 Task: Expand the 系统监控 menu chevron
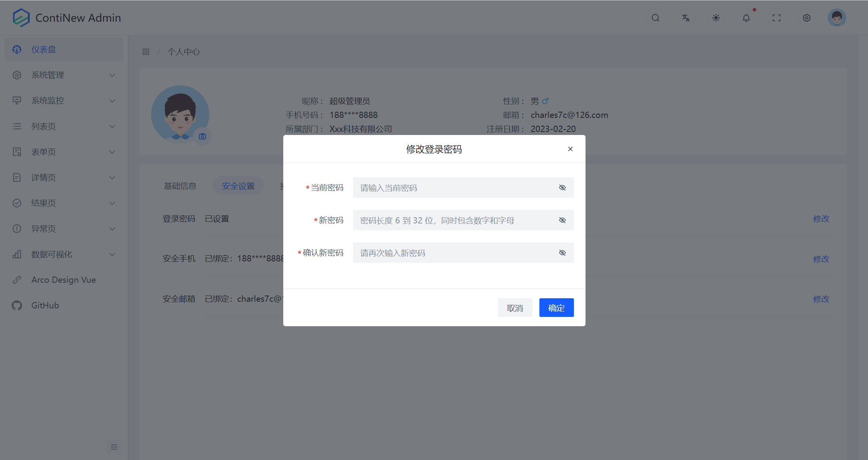(x=112, y=100)
